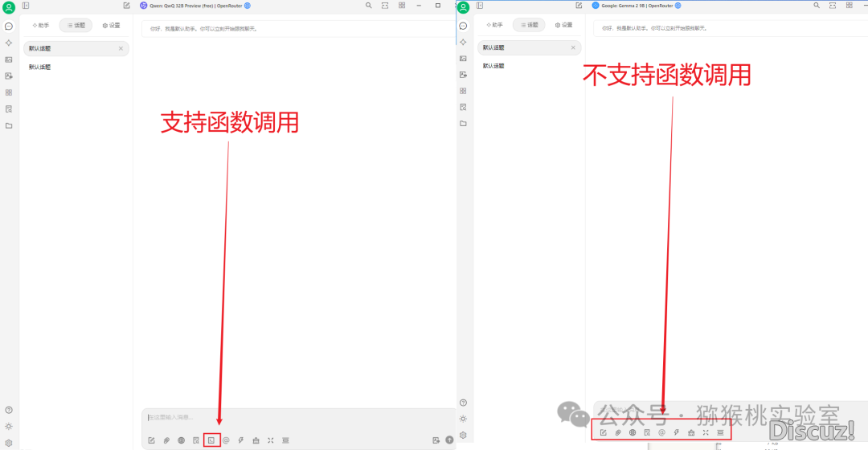Open knowledge base icon in left window input toolbar
868x450 pixels.
coord(196,440)
